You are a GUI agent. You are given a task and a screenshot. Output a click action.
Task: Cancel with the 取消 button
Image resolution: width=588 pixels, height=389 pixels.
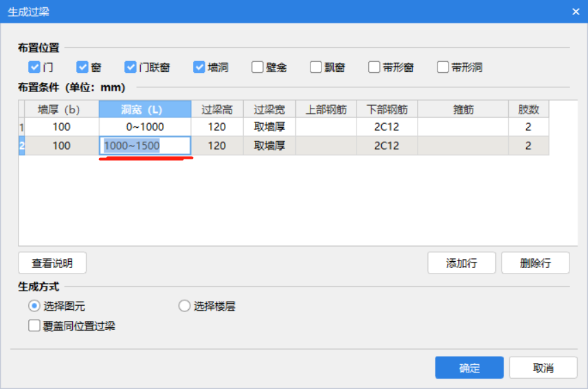pyautogui.click(x=543, y=368)
